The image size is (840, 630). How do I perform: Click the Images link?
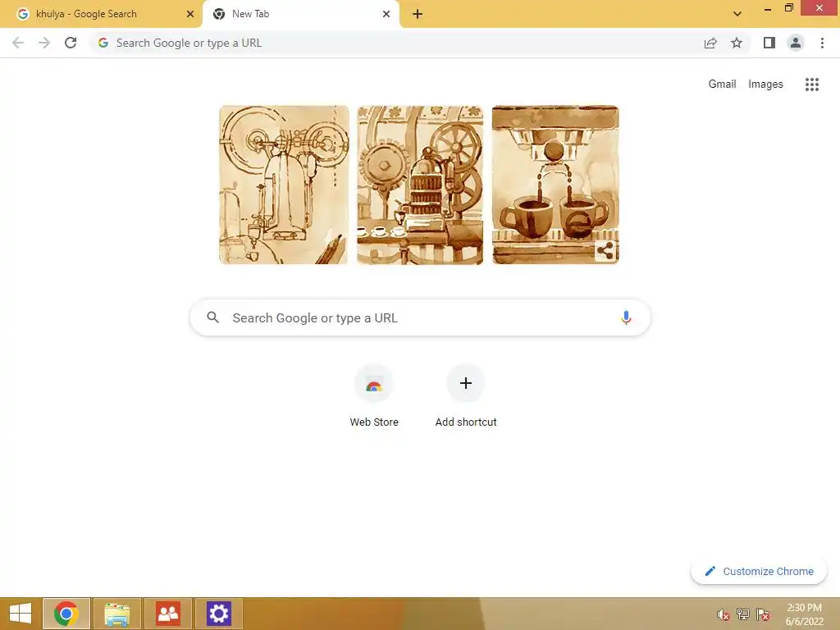(765, 84)
